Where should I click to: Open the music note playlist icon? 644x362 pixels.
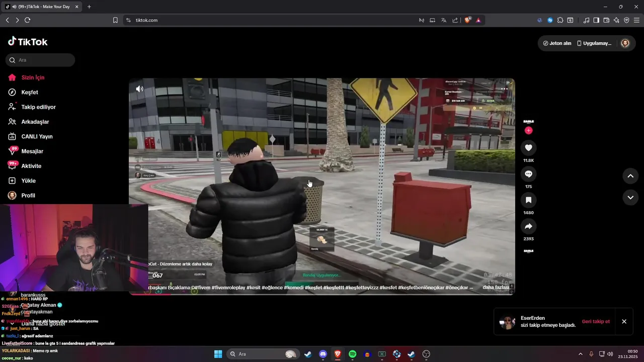point(586,20)
